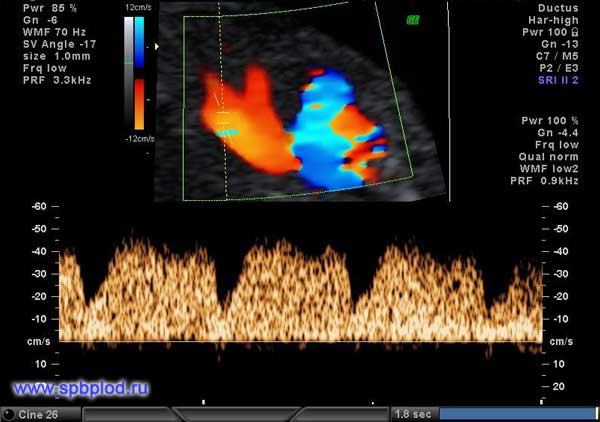Click the SRI II 2 setting label
The image size is (600, 422).
[567, 80]
